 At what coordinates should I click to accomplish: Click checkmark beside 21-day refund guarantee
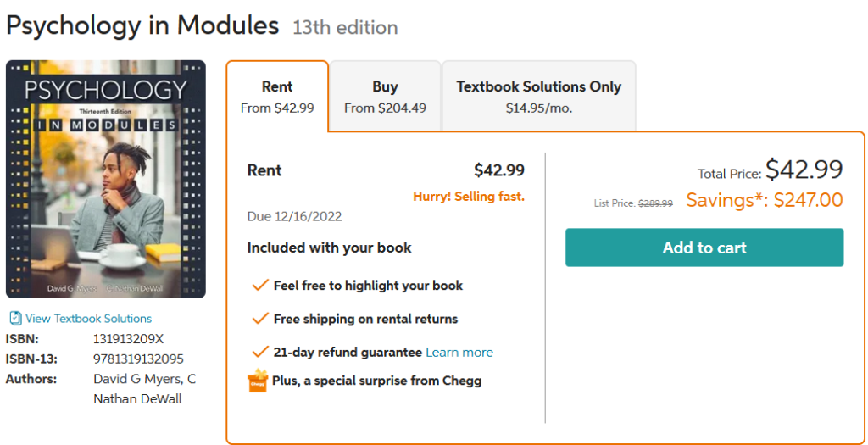pos(260,352)
